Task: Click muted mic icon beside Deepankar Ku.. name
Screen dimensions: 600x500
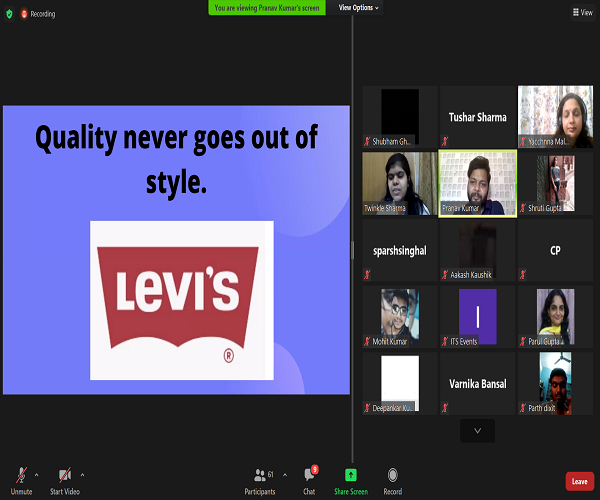Action: click(x=367, y=408)
